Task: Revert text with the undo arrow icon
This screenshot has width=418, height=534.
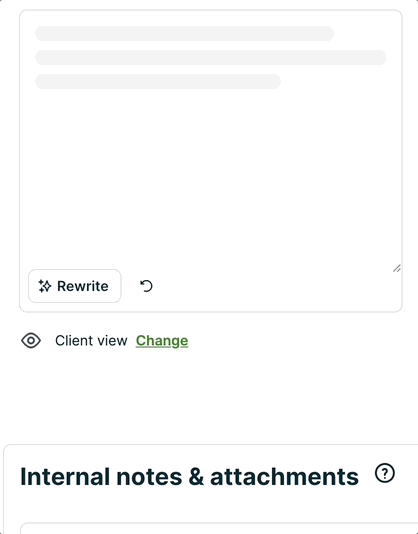Action: 146,286
